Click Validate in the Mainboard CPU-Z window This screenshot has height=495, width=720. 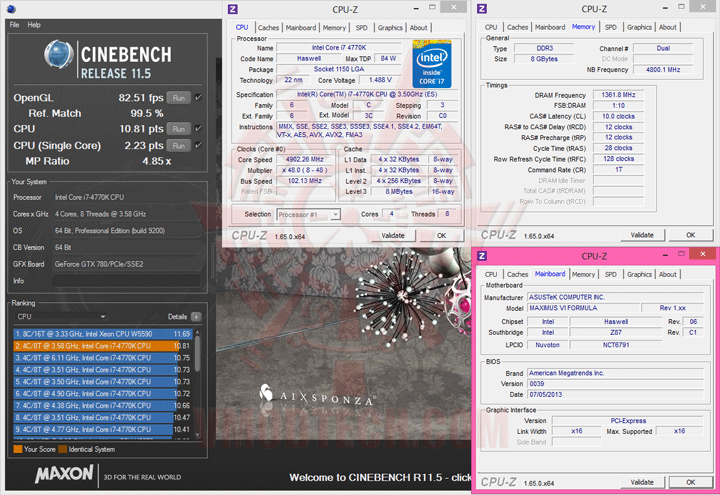tap(642, 482)
